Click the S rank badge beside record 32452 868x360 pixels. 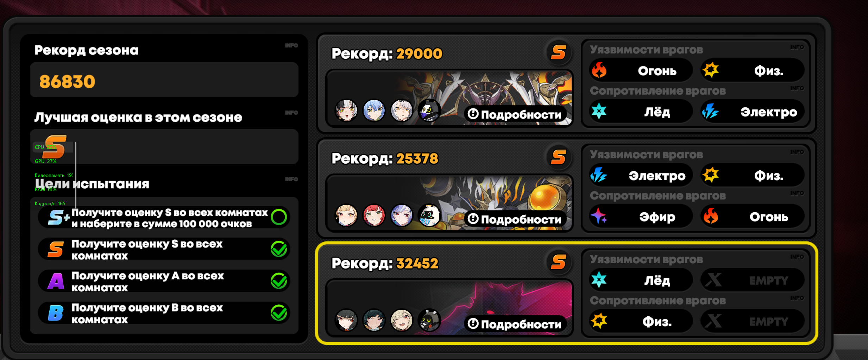coord(559,262)
